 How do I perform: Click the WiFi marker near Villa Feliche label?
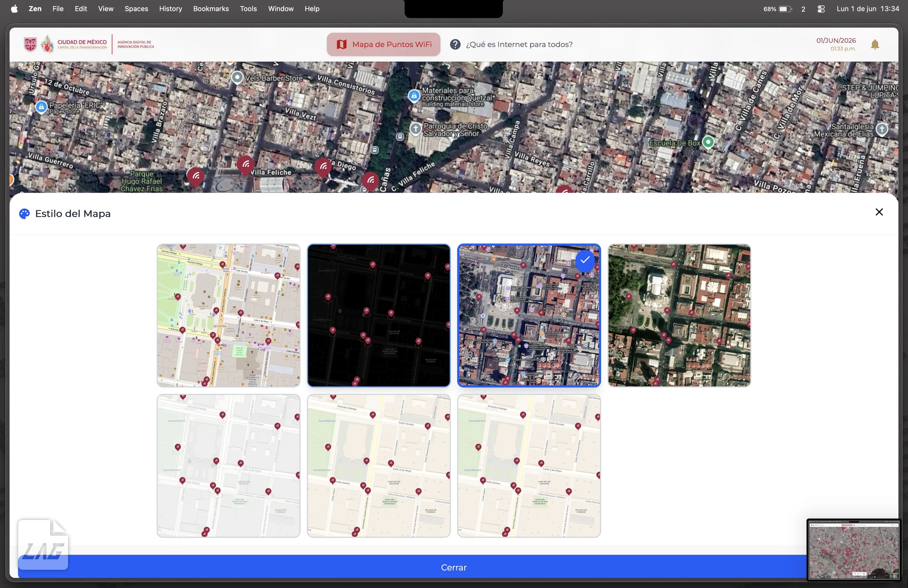pyautogui.click(x=246, y=165)
